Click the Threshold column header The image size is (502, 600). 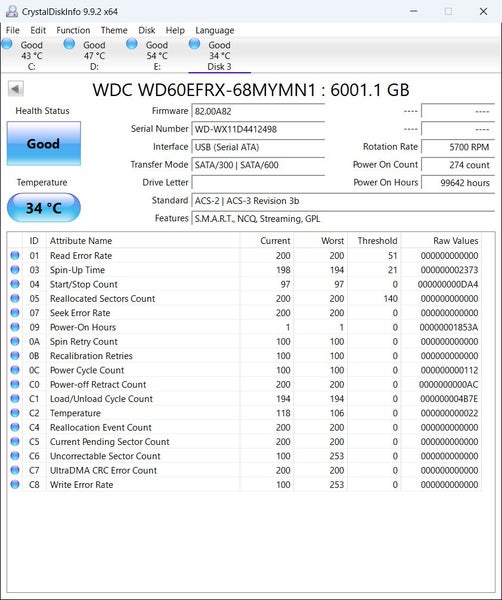pyautogui.click(x=374, y=241)
